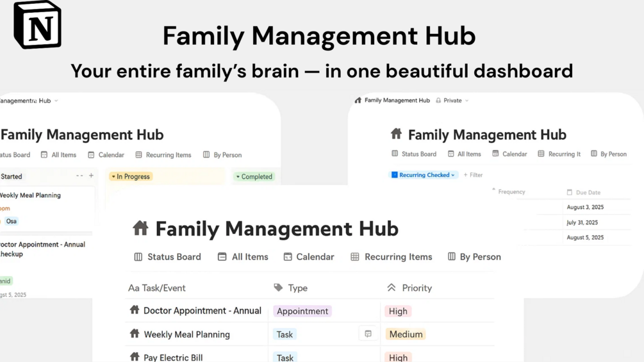Screen dimensions: 644x362
Task: Select By Person tab in right panel
Action: [609, 154]
